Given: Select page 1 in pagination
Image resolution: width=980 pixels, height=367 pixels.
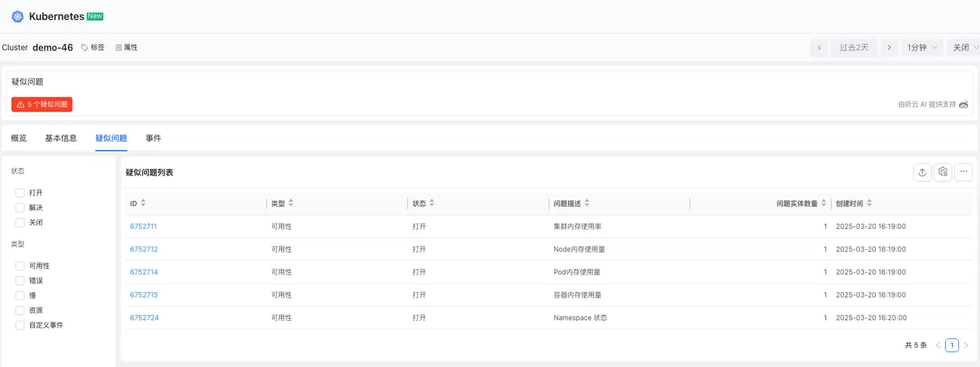Looking at the screenshot, I should coord(951,345).
